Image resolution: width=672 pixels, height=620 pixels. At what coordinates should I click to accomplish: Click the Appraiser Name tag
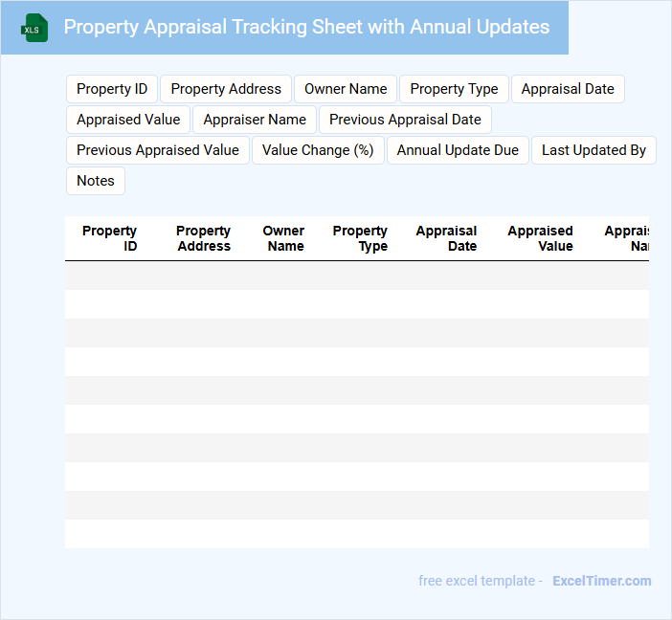tap(255, 120)
